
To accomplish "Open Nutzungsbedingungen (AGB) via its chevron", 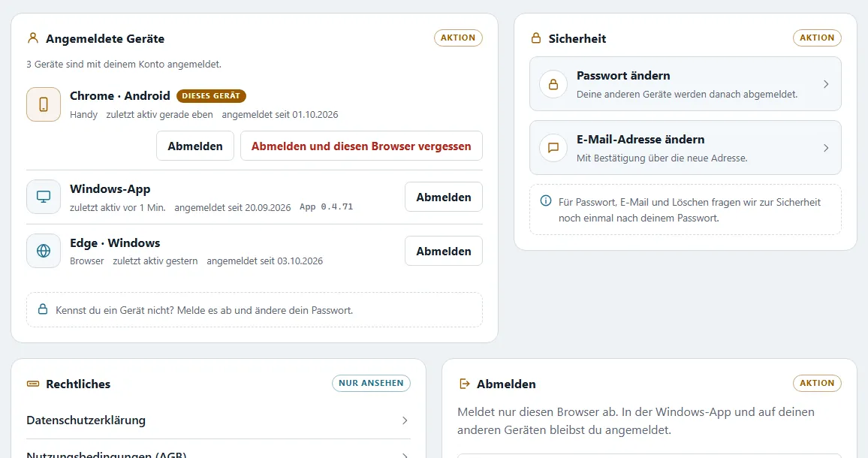I will pyautogui.click(x=405, y=455).
